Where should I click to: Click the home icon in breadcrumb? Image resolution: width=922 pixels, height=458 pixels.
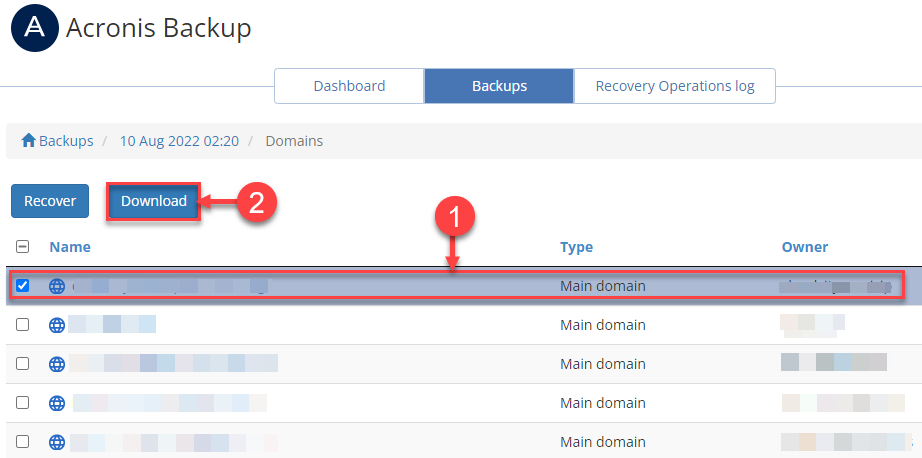[x=29, y=141]
